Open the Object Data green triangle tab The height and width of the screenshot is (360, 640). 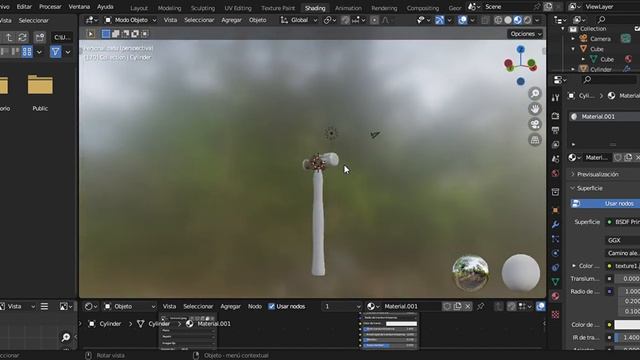coord(555,282)
